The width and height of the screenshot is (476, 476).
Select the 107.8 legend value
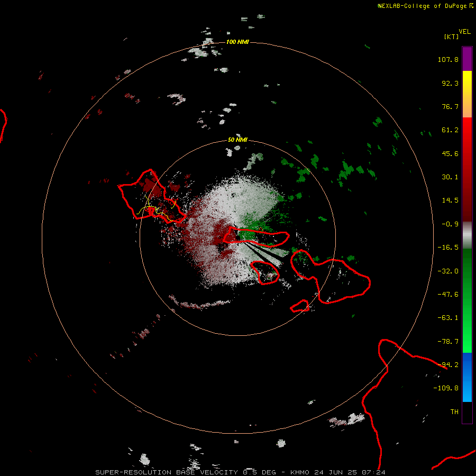(448, 59)
